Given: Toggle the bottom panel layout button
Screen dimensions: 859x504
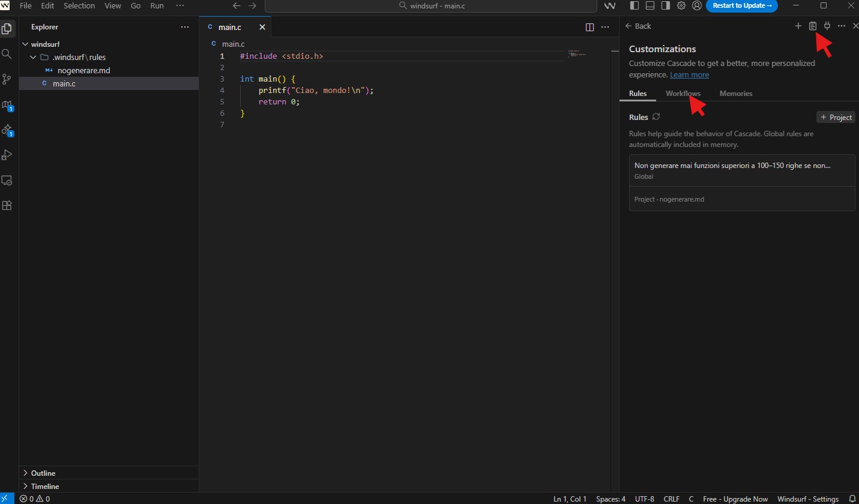Looking at the screenshot, I should pos(650,5).
